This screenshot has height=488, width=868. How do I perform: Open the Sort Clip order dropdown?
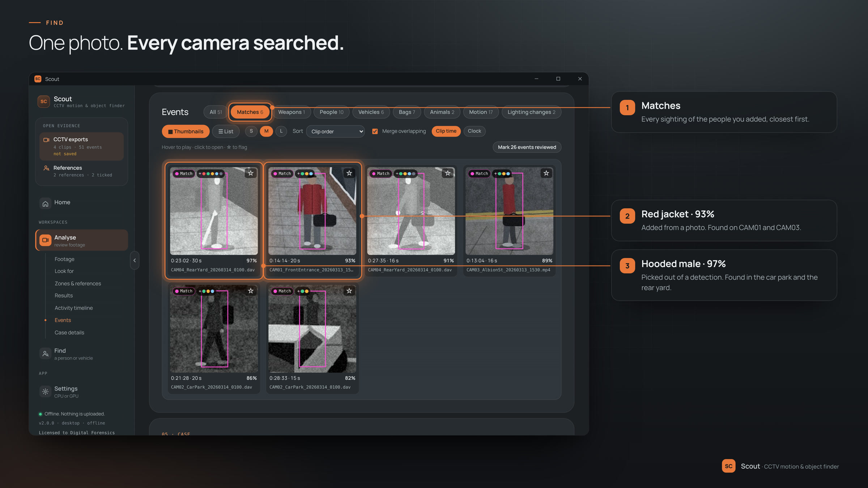pyautogui.click(x=335, y=131)
